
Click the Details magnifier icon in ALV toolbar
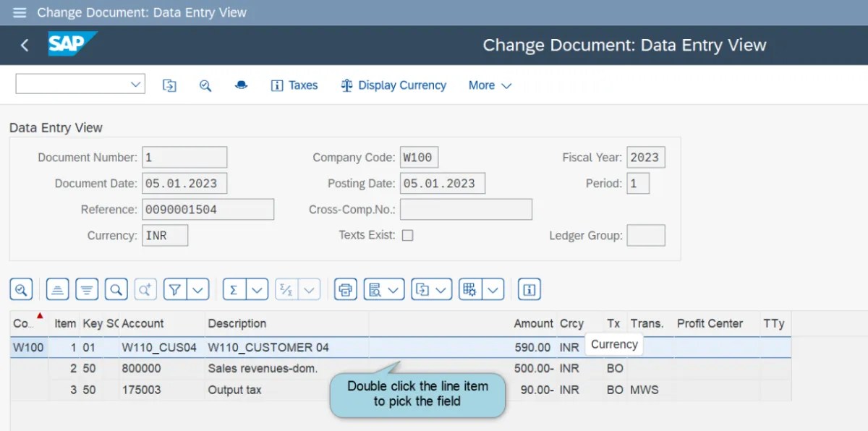[21, 290]
